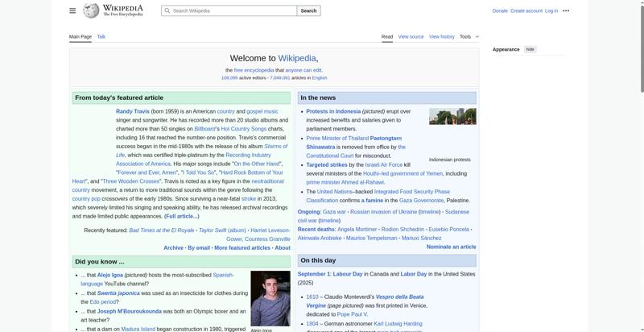Click the Karl Ludwig Harding link
Viewport: 644px width, 332px height.
point(398,324)
